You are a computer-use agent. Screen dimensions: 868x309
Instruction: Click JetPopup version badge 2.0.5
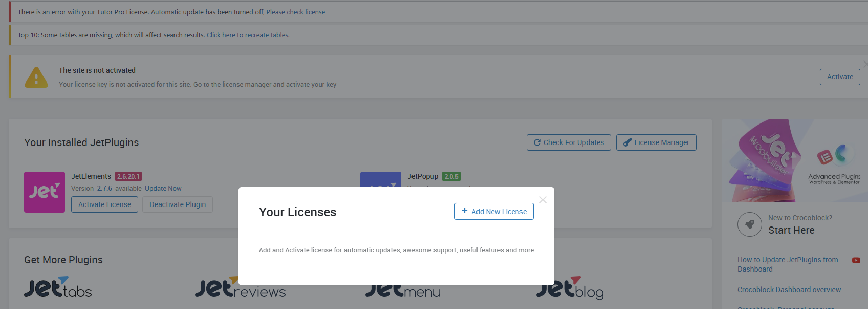(451, 176)
